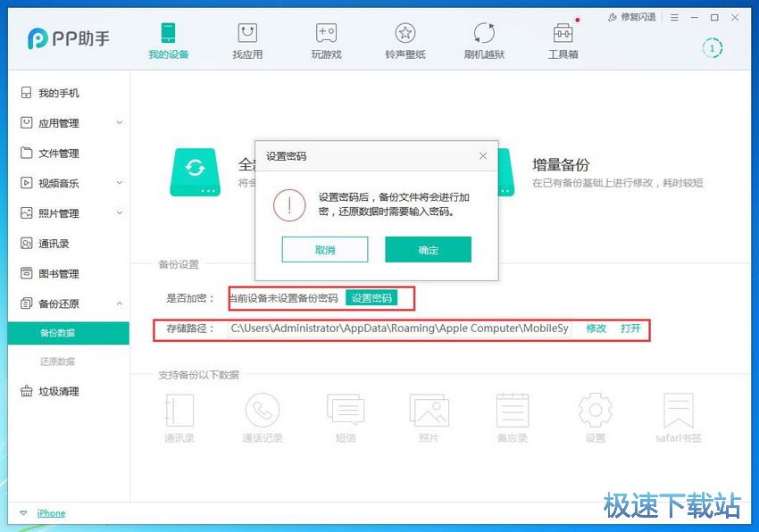Open 图书管理 in sidebar
This screenshot has width=759, height=532.
[59, 273]
